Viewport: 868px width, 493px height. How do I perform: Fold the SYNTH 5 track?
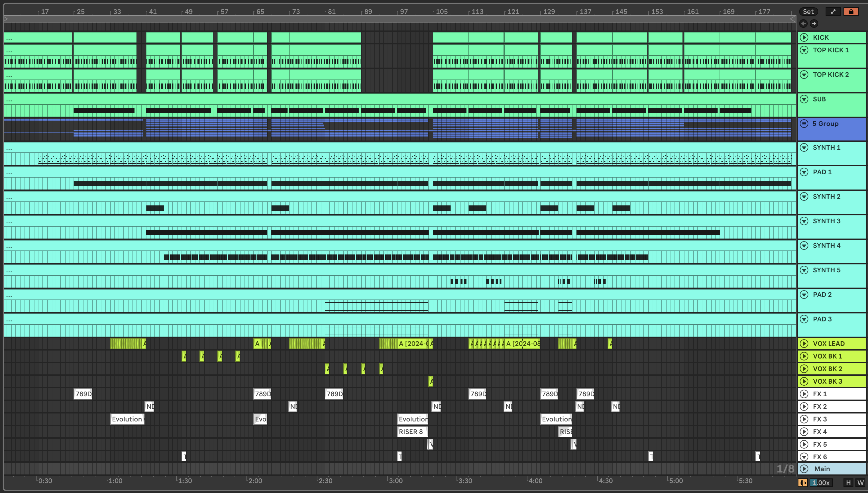click(x=804, y=270)
